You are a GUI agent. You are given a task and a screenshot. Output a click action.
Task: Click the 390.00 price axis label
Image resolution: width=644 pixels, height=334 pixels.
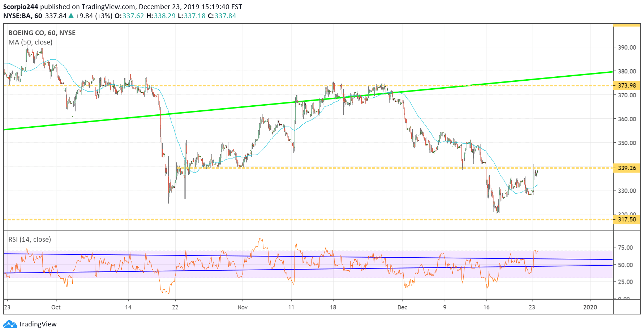[x=627, y=47]
